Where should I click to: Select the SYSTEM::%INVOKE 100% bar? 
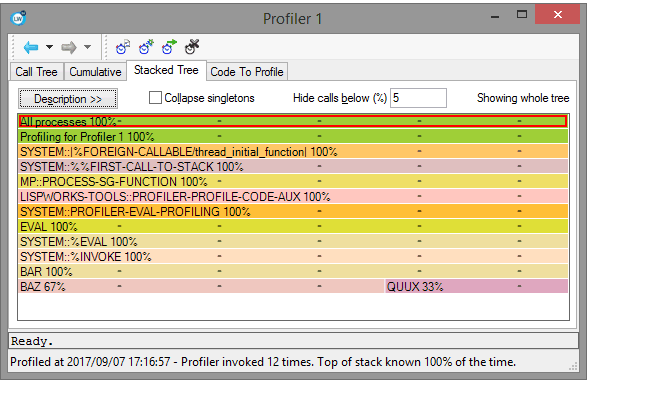[293, 256]
